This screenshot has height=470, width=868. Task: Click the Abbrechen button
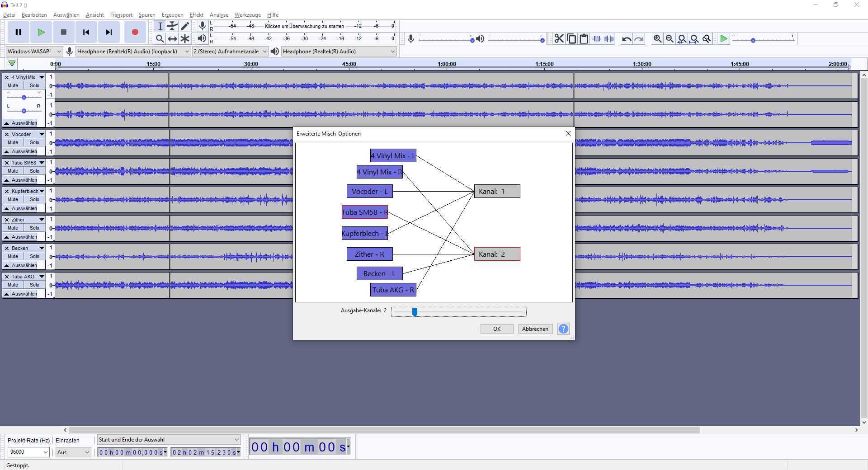pyautogui.click(x=535, y=329)
